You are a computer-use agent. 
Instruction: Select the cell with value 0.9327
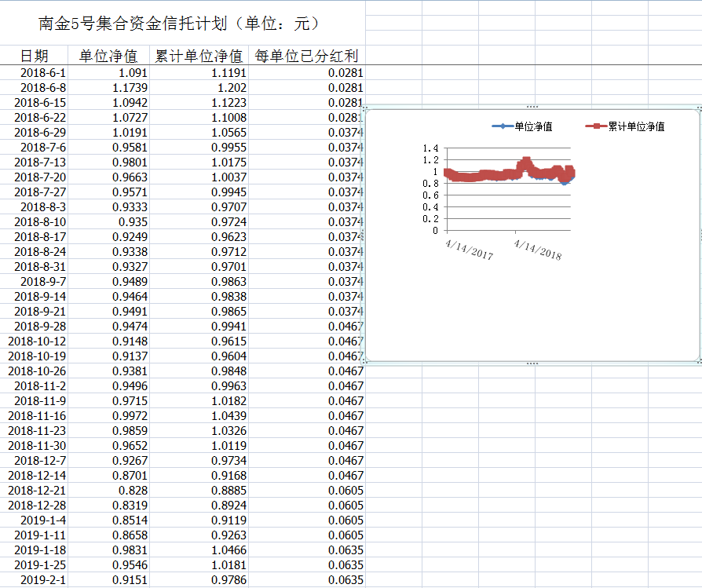[x=108, y=267]
